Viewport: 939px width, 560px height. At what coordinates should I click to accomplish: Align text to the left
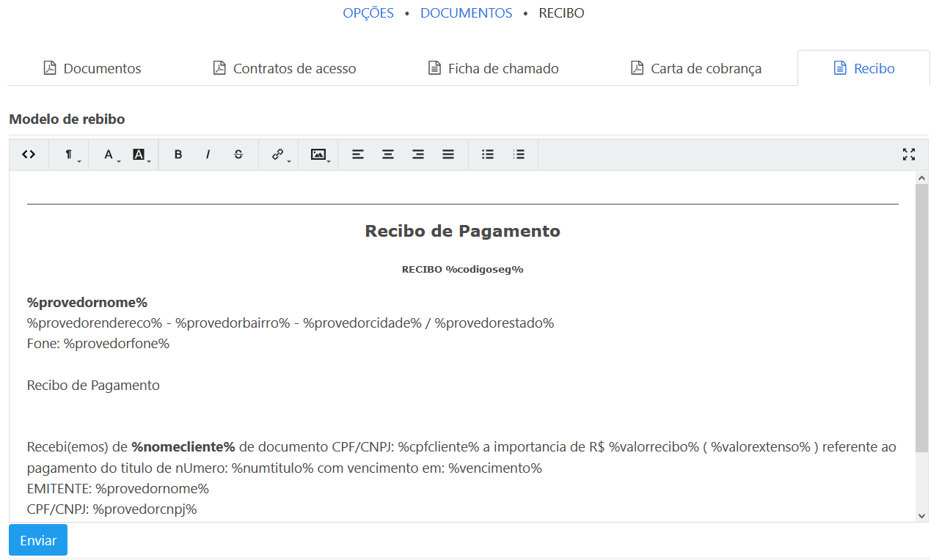pos(358,155)
